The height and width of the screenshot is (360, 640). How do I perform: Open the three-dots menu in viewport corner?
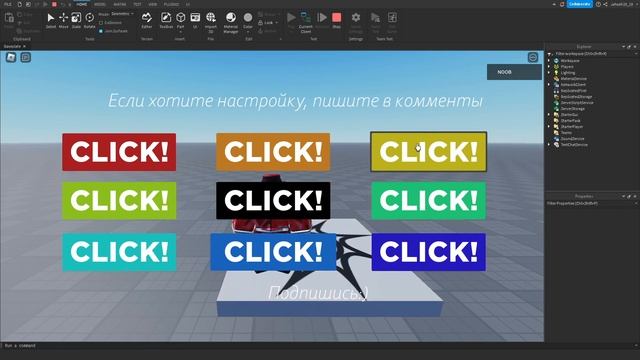[x=533, y=58]
